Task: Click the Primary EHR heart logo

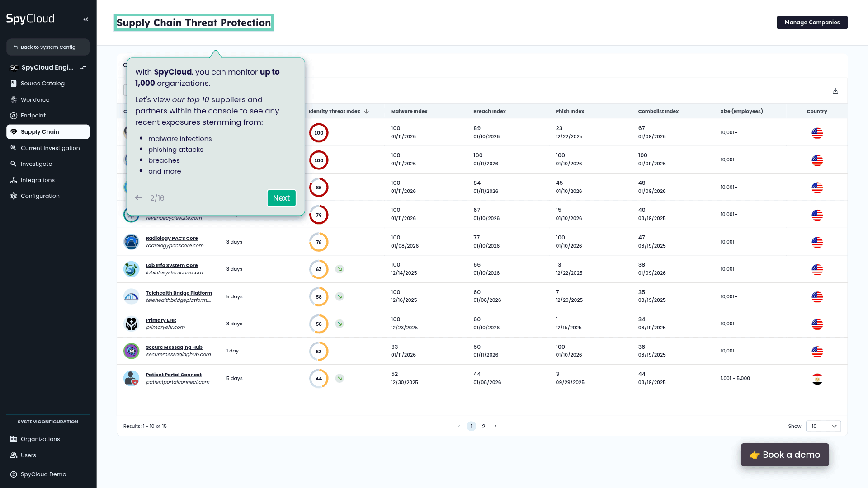Action: coord(131,324)
